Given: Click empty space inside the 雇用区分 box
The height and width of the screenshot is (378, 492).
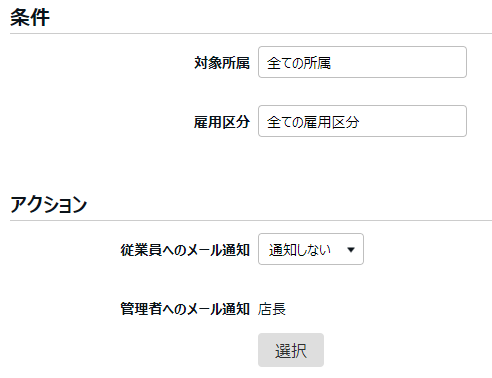Looking at the screenshot, I should tap(413, 121).
